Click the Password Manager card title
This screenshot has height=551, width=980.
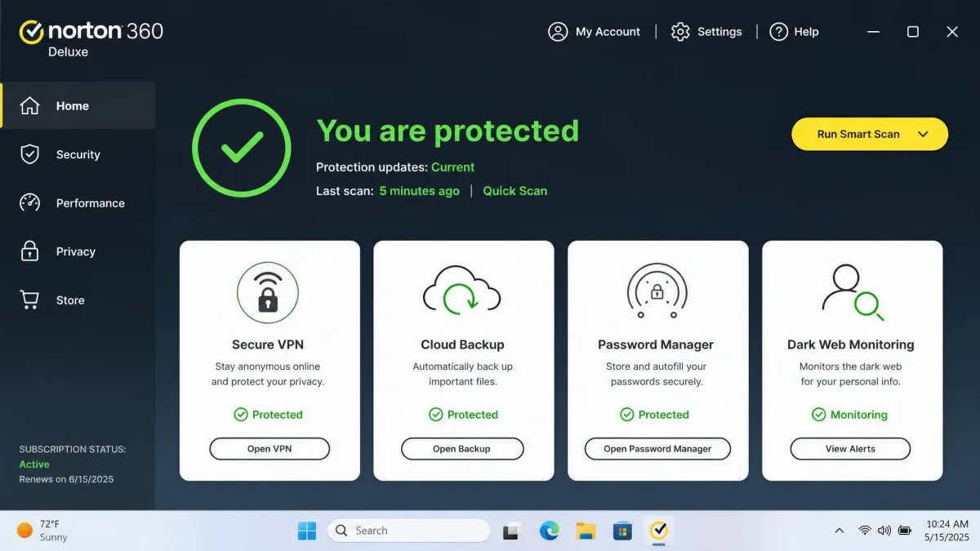tap(656, 344)
